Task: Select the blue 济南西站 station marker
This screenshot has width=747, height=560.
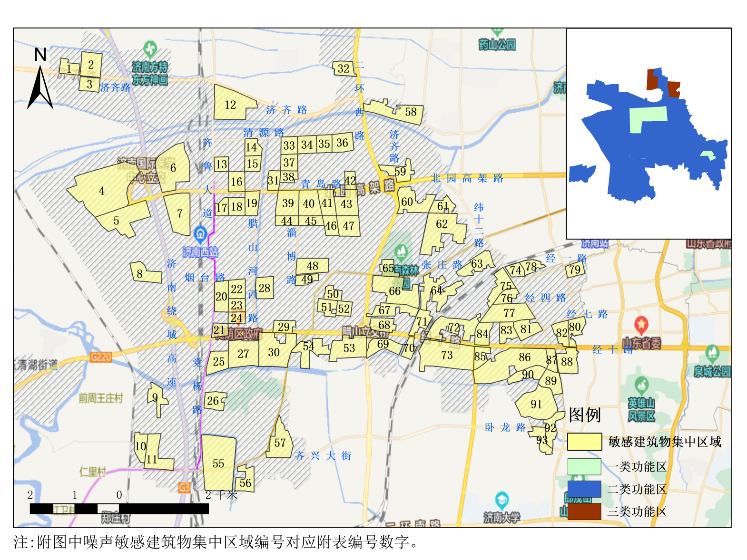Action: 200,234
